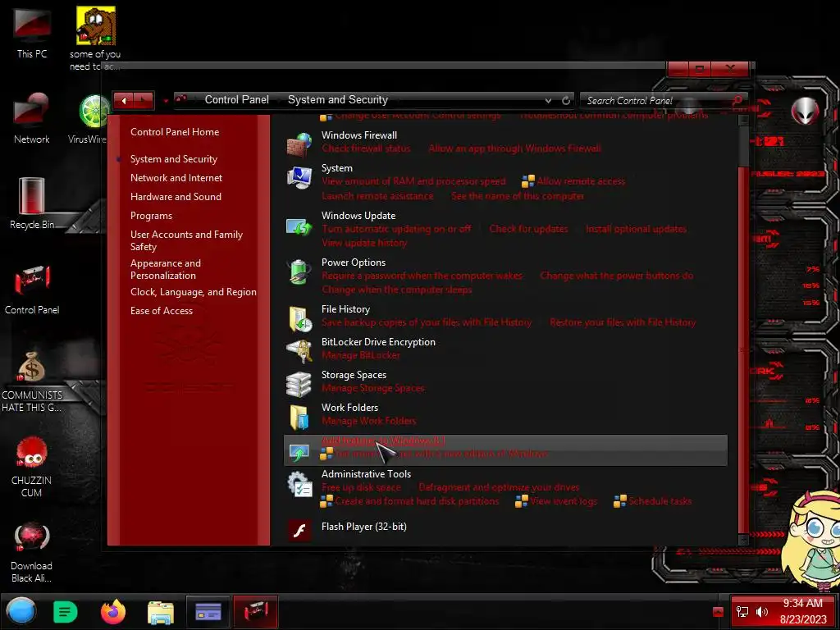Go back with the navigation arrow
This screenshot has height=630, width=840.
(x=124, y=100)
